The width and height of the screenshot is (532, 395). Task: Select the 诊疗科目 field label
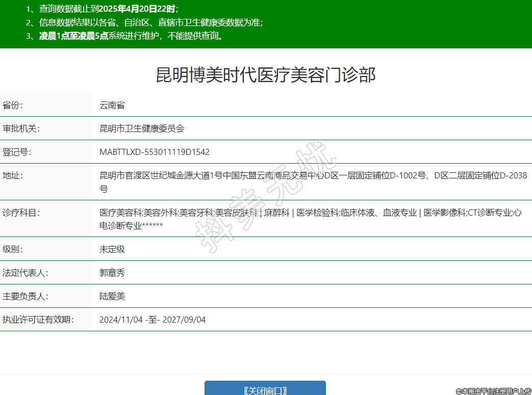[x=21, y=213]
